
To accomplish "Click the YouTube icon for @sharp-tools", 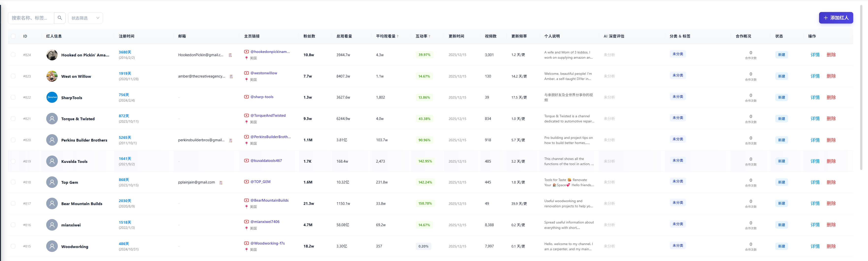I will point(246,97).
